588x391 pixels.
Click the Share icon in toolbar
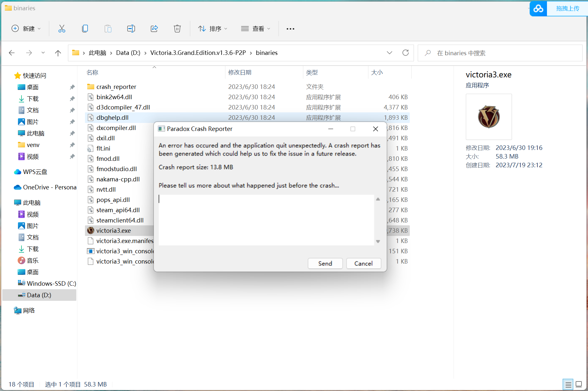click(x=154, y=29)
